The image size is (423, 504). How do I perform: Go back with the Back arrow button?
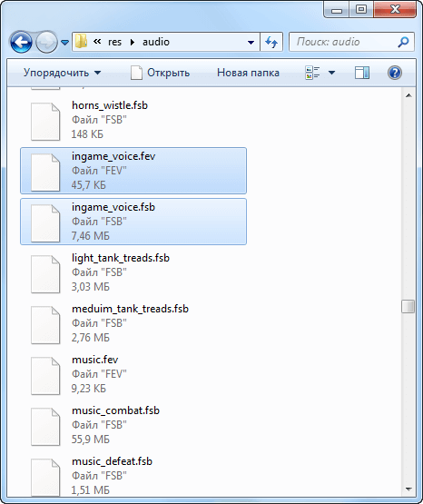click(x=21, y=42)
